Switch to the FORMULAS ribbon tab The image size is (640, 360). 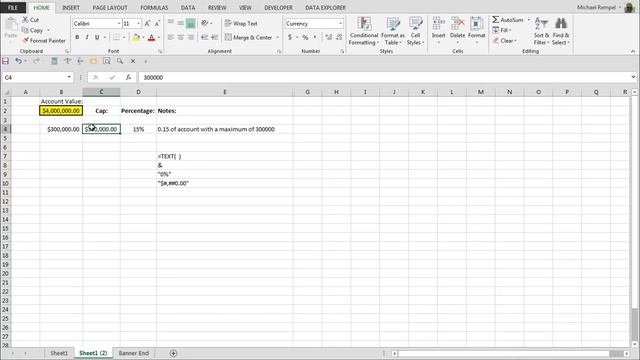click(154, 8)
